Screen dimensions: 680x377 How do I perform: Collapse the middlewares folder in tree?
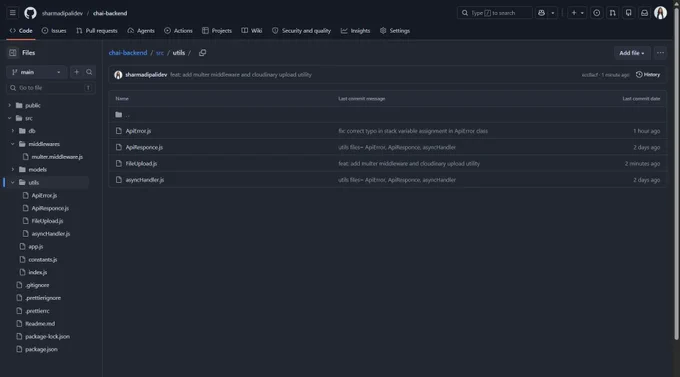pos(13,144)
